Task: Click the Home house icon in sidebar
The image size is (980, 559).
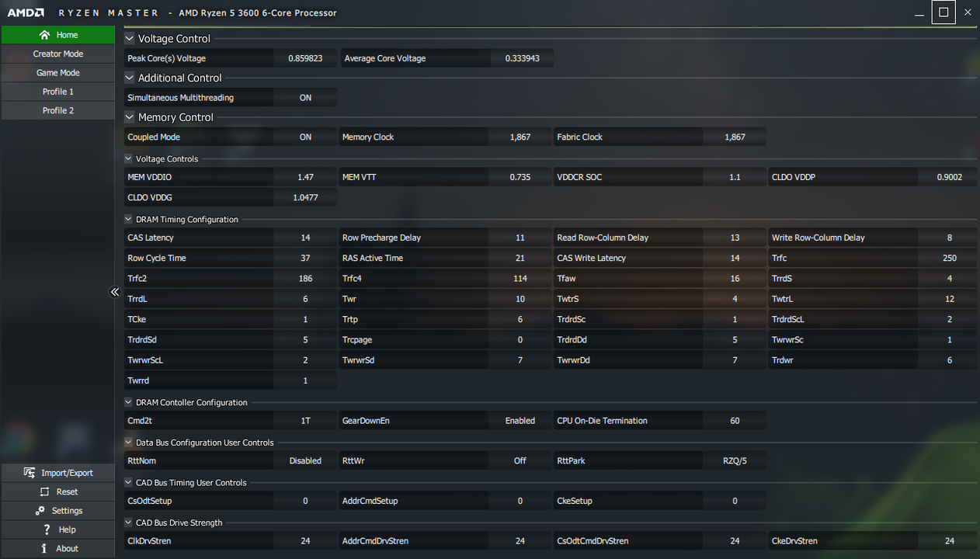Action: [44, 35]
